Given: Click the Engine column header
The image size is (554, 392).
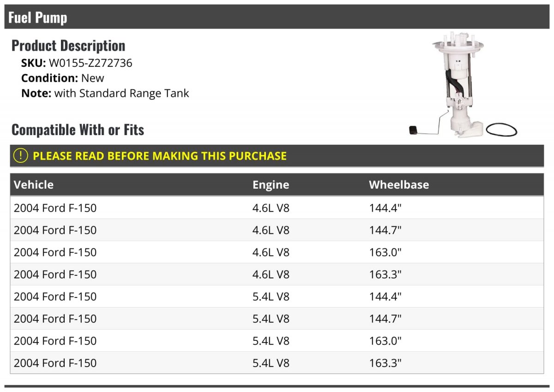Looking at the screenshot, I should 271,185.
